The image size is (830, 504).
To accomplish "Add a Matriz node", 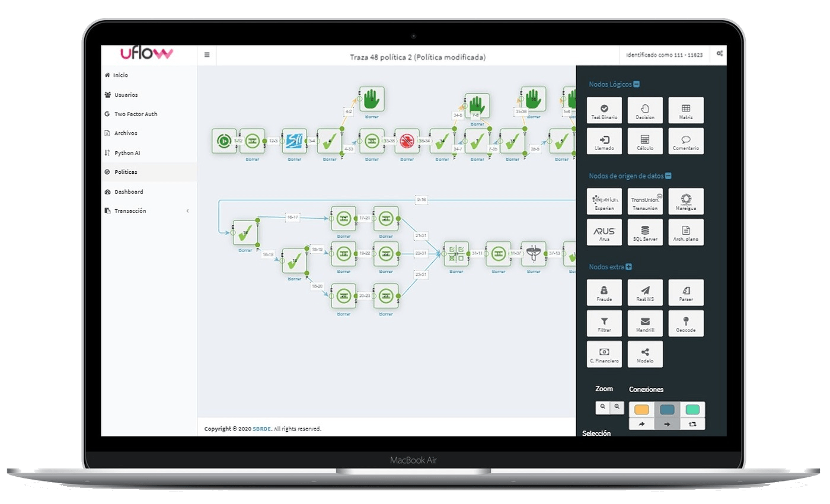I will 686,110.
